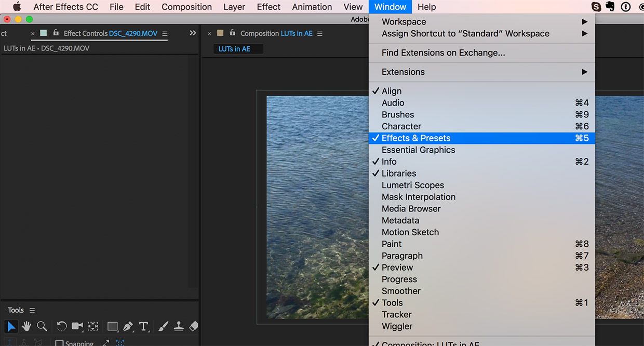Toggle the Effect Controls panel lock

click(56, 33)
